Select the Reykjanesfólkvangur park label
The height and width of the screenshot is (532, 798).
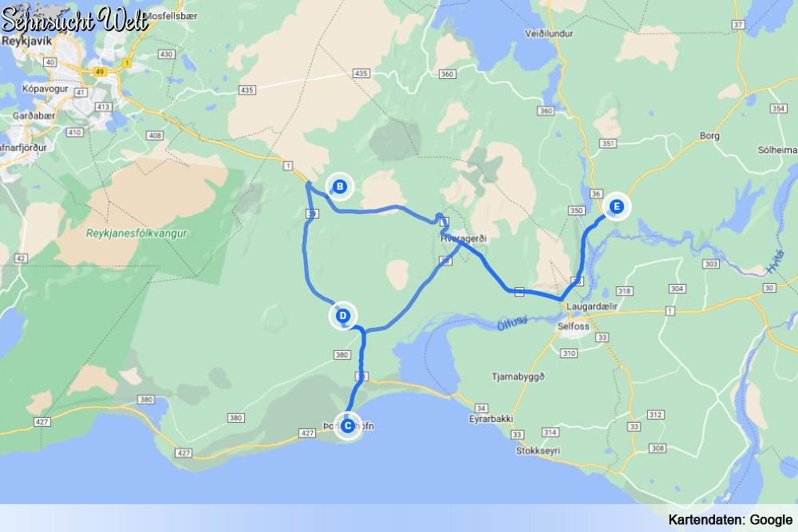pyautogui.click(x=136, y=234)
